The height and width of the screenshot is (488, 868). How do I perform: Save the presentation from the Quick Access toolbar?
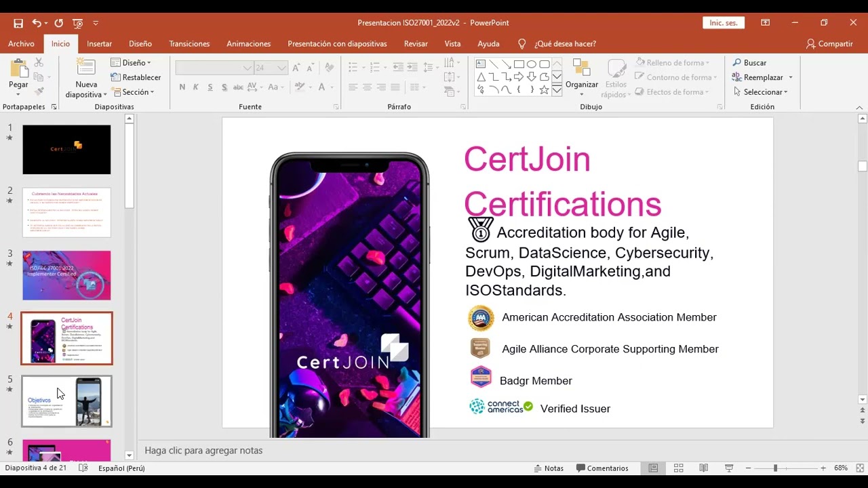18,23
